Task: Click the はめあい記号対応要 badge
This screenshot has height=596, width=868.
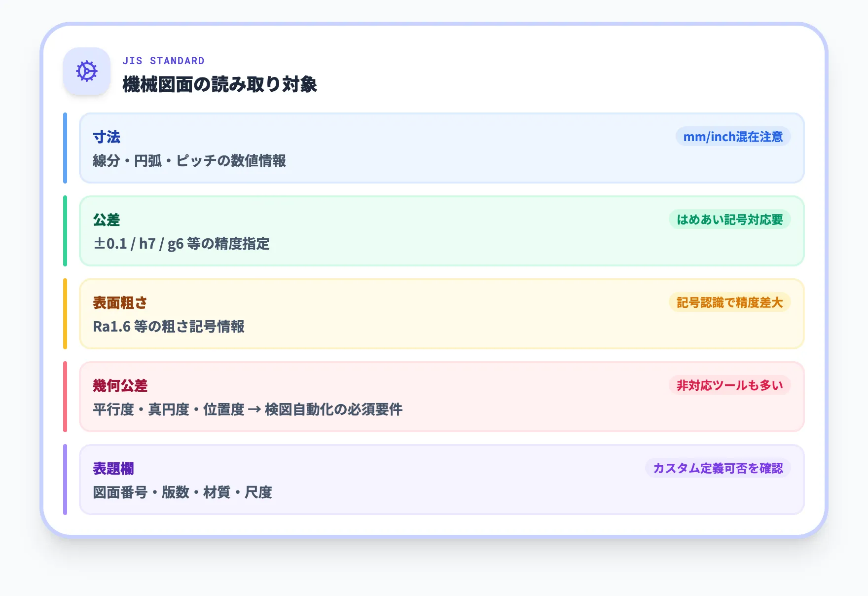Action: (729, 220)
